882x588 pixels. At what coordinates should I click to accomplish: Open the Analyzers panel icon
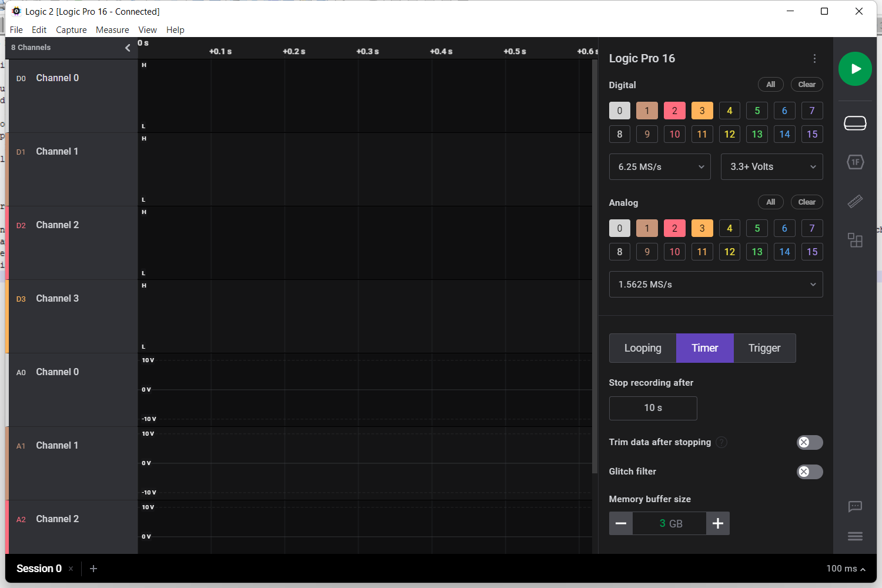(855, 162)
